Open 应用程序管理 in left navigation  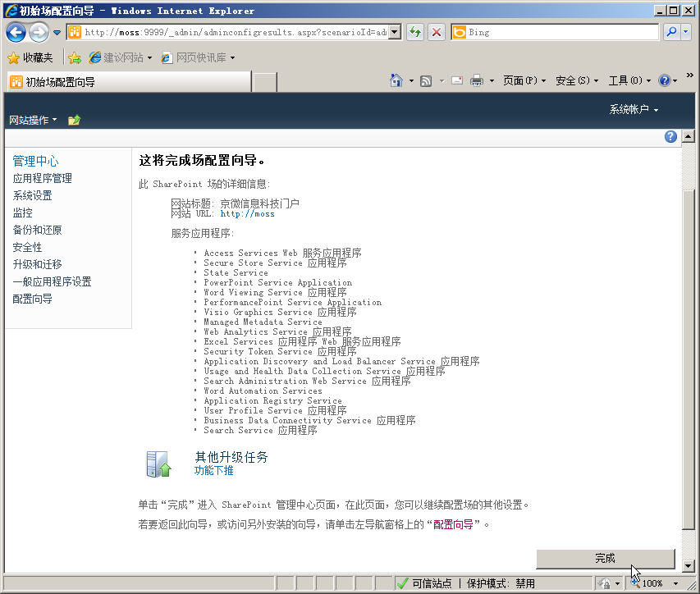(x=43, y=179)
